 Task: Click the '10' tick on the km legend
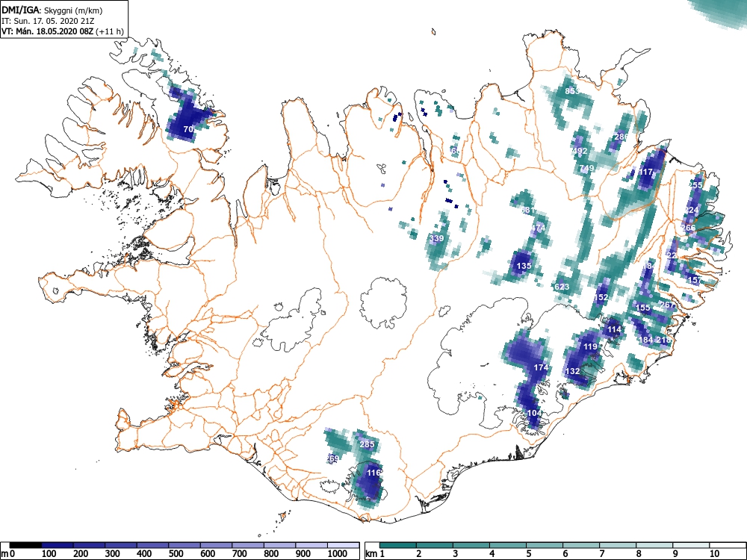[x=713, y=554]
